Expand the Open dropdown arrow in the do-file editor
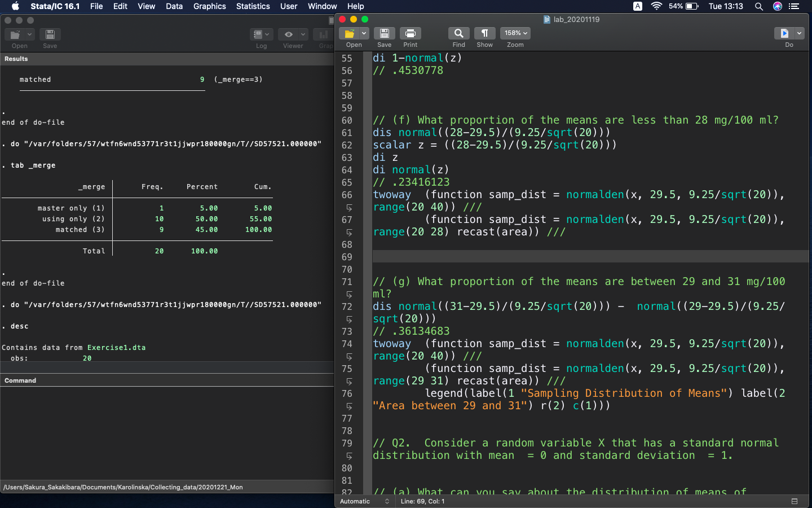The width and height of the screenshot is (812, 508). [364, 33]
